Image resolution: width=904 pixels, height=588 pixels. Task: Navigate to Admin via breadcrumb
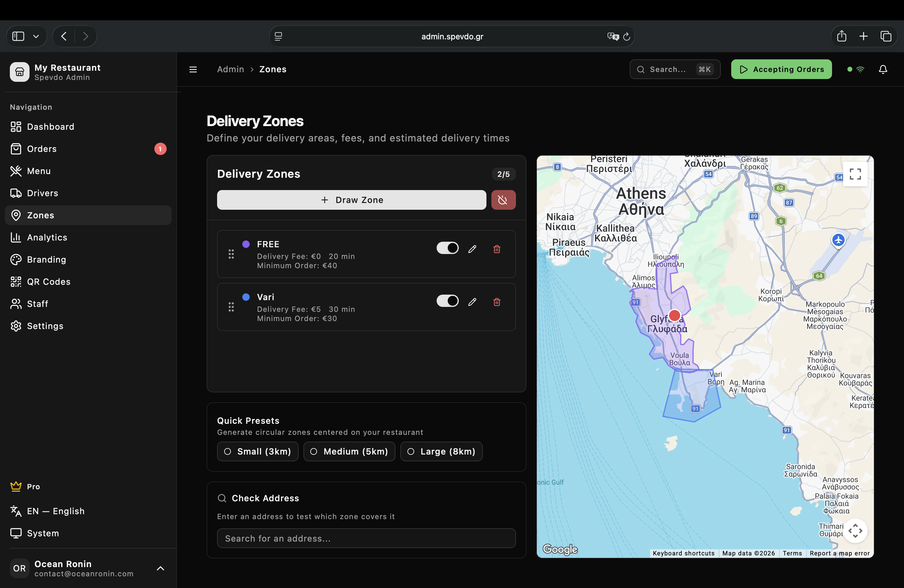pyautogui.click(x=230, y=69)
